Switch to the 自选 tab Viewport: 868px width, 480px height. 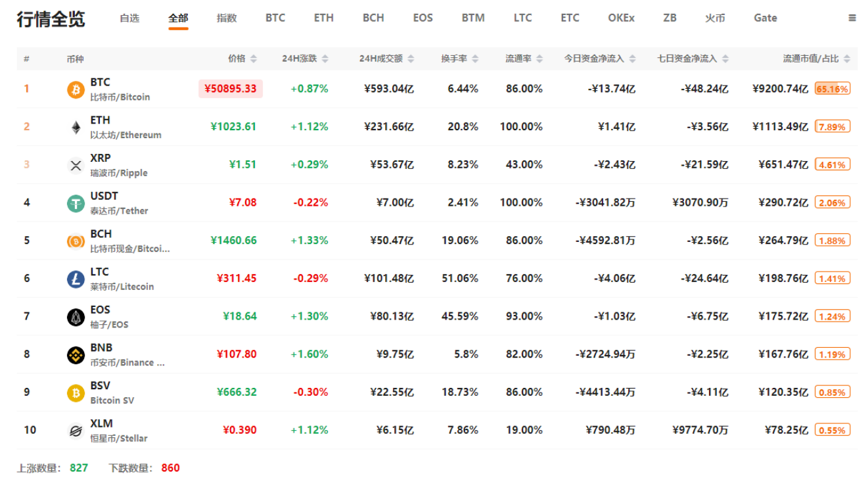click(129, 18)
